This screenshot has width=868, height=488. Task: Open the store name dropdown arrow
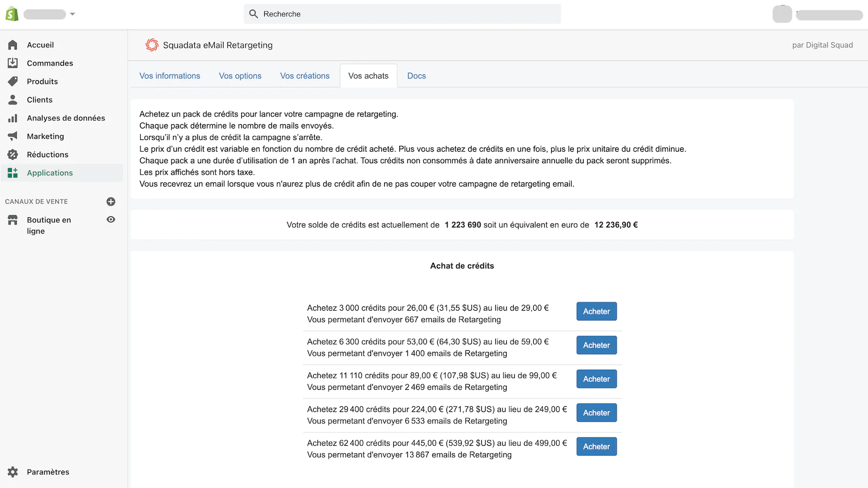click(x=73, y=14)
